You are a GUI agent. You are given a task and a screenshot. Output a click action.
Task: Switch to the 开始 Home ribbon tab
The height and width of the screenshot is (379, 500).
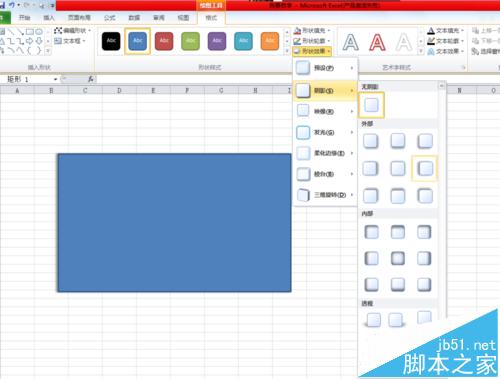[24, 18]
